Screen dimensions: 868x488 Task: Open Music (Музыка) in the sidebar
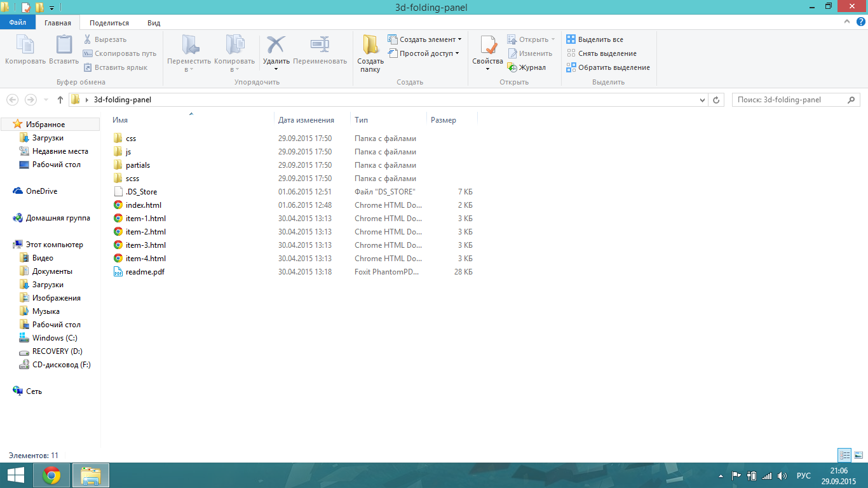coord(46,311)
